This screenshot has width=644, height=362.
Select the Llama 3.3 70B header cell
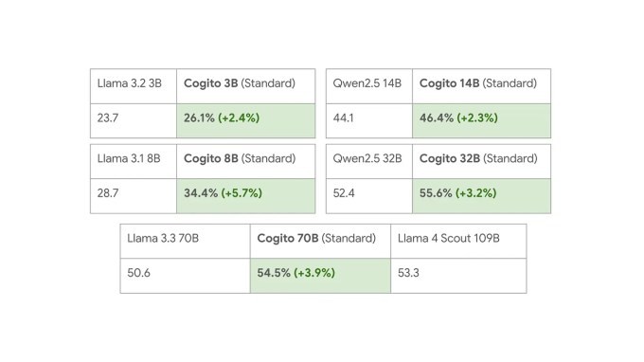coord(186,242)
